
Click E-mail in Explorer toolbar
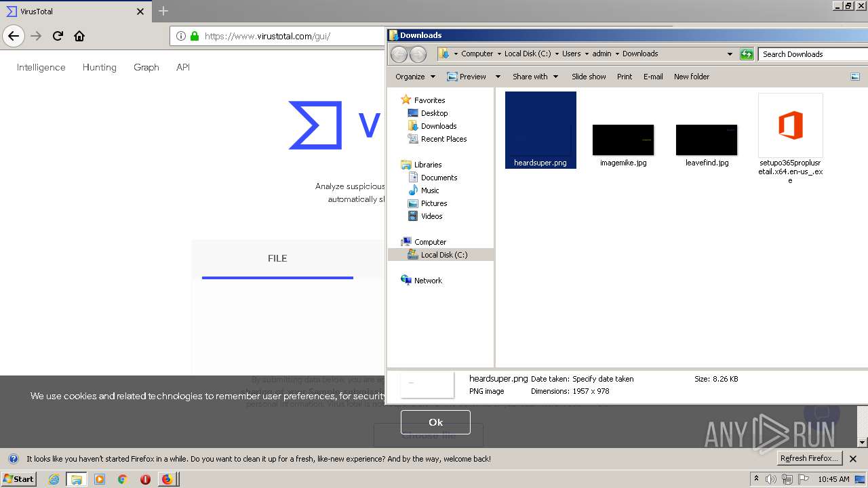(653, 77)
